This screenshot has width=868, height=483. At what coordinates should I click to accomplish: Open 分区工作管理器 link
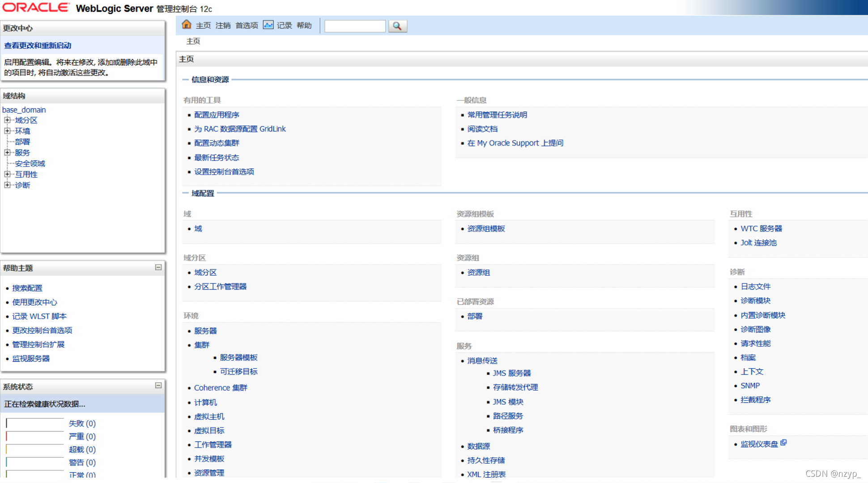click(x=220, y=286)
